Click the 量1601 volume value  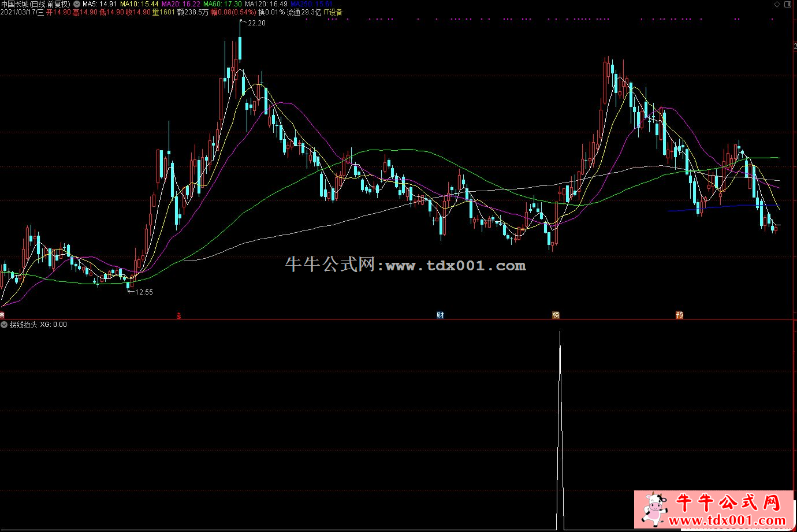(163, 12)
